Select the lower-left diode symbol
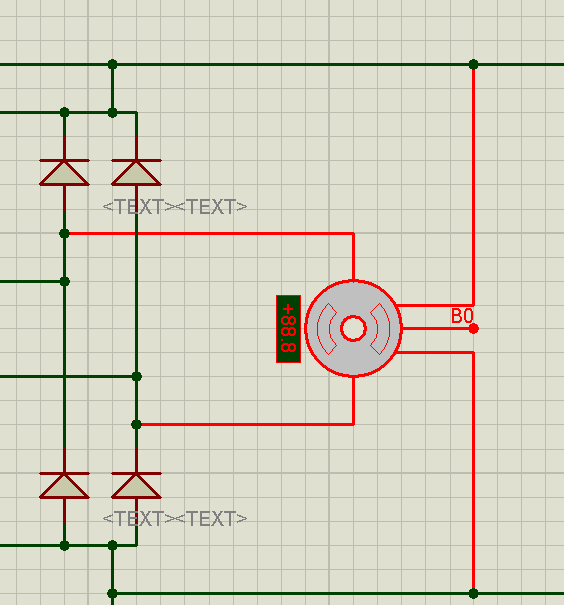Screen dimensions: 565x605 pyautogui.click(x=64, y=485)
